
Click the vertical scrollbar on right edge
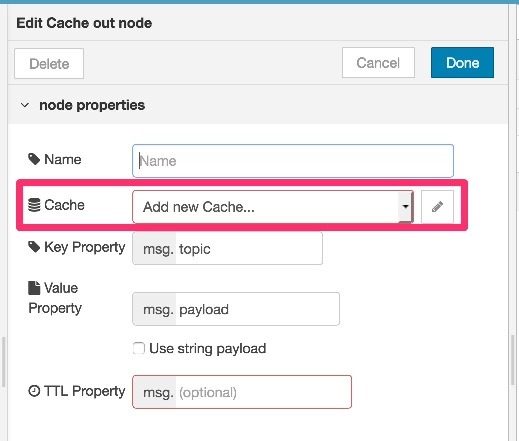513,360
